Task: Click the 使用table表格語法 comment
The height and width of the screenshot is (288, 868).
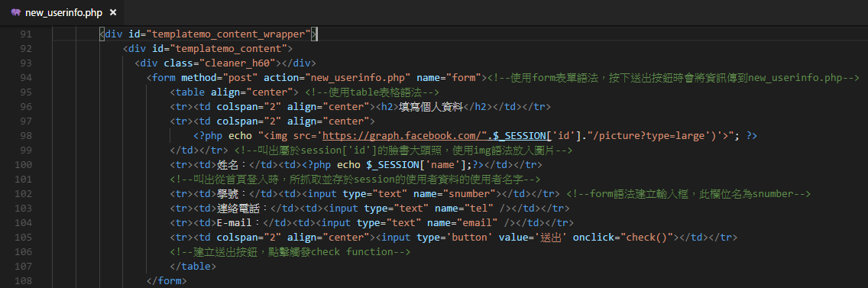Action: [372, 92]
